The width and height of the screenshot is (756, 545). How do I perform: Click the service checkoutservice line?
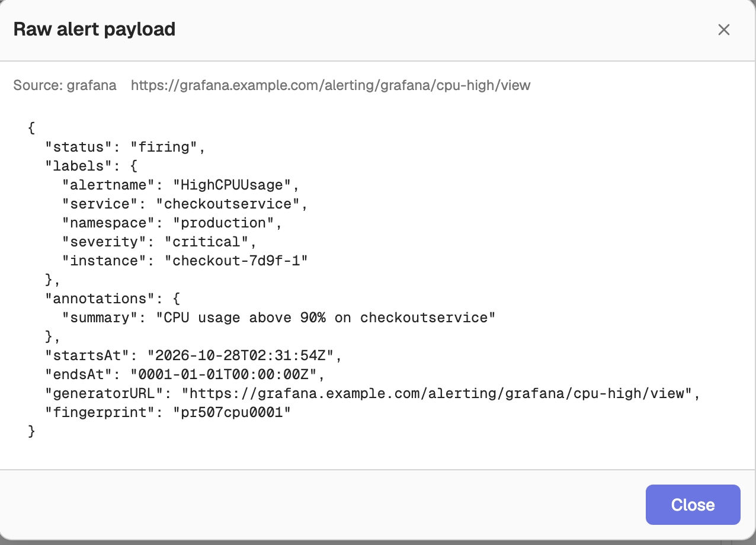coord(185,204)
